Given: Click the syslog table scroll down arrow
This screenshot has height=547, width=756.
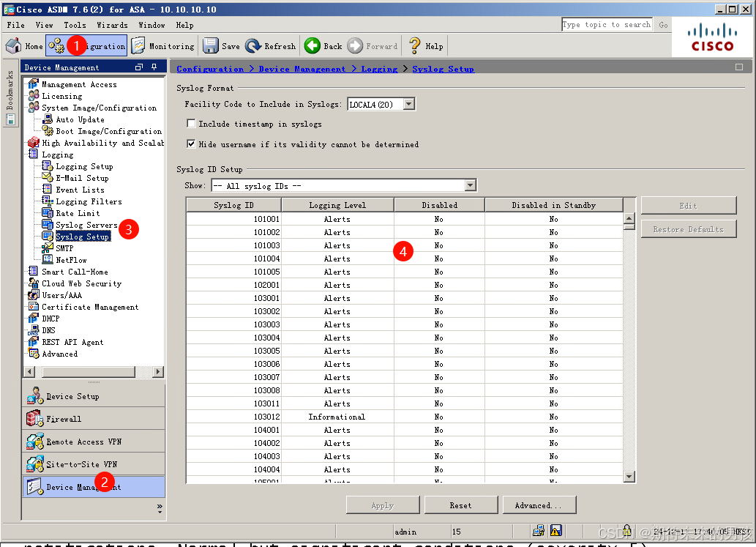Looking at the screenshot, I should pyautogui.click(x=629, y=477).
